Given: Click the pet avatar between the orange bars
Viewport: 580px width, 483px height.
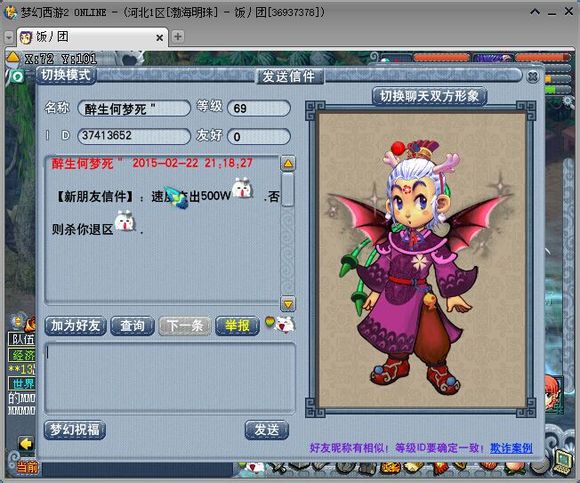Looking at the screenshot, I should pyautogui.click(x=493, y=57).
